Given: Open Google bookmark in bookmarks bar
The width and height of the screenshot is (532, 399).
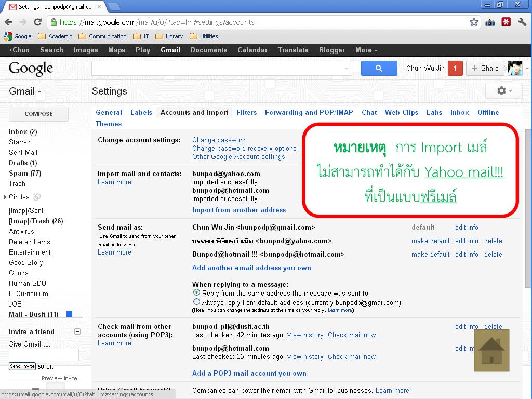Looking at the screenshot, I should pos(18,36).
